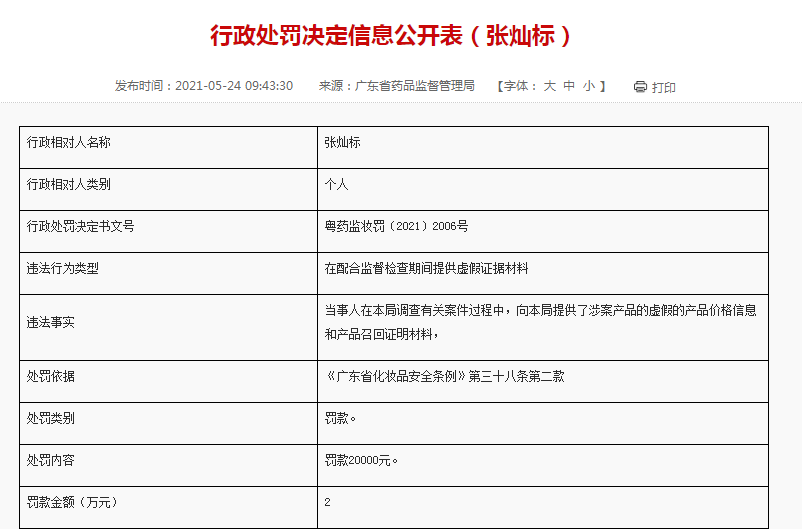
Task: Click the document number 粤药监妆罚（2021）2006号
Action: pos(396,226)
